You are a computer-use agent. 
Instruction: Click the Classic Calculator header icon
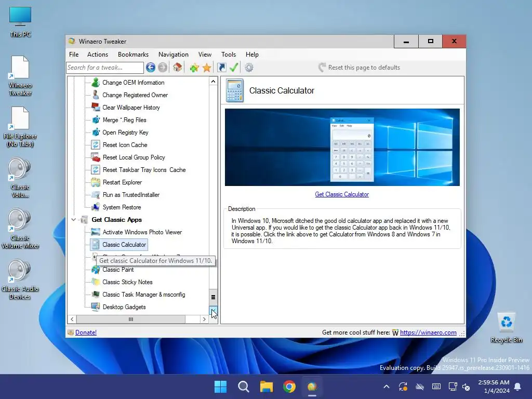(x=235, y=90)
